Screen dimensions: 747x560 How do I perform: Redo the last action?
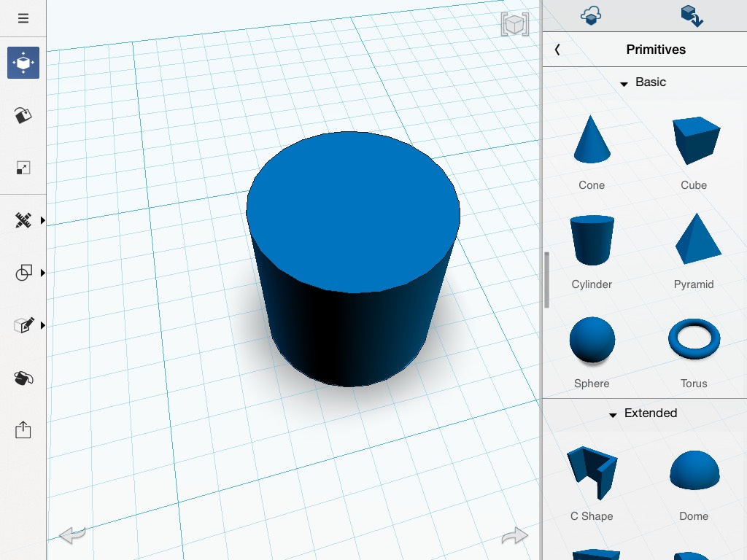coord(515,536)
